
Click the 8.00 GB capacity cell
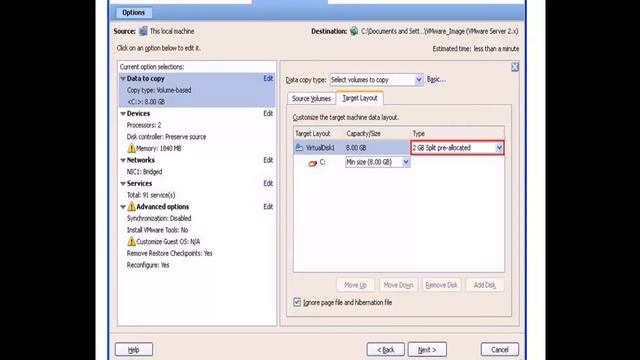[356, 148]
